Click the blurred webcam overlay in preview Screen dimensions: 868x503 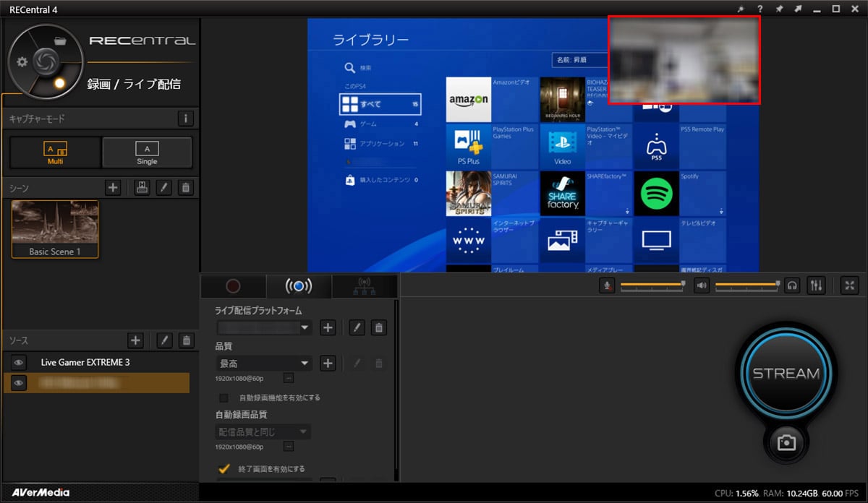(684, 60)
